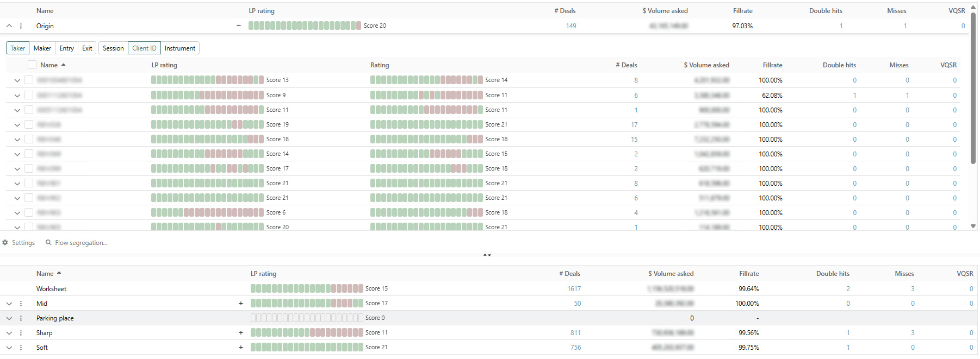Screen dimensions: 980x359
Task: Click the minus icon in the Origin row
Action: (238, 26)
